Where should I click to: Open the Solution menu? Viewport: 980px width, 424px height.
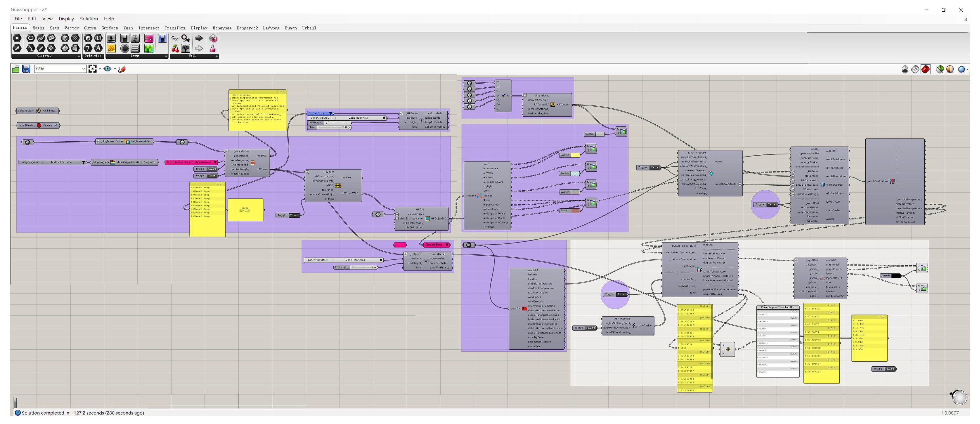coord(89,19)
